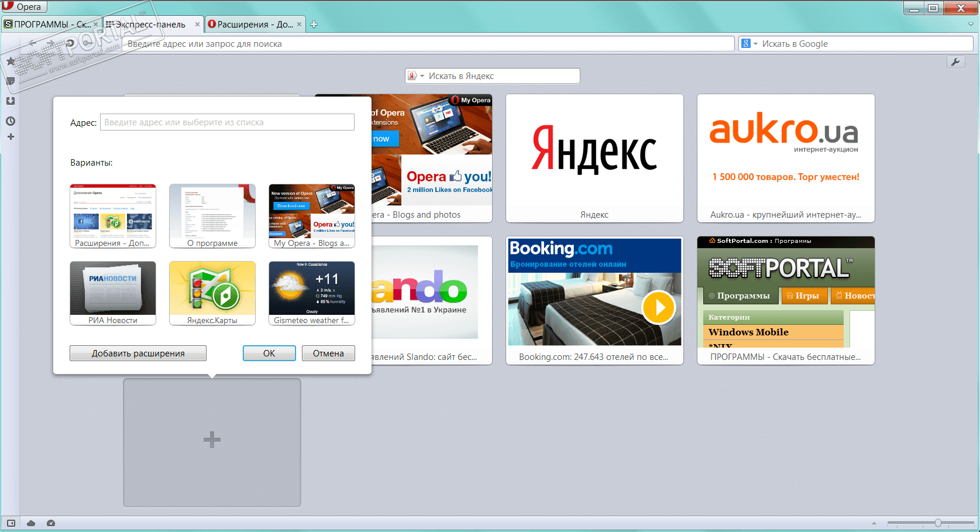Click the Адрес input field in dialog
Screen dimensions: 980x532
tap(227, 122)
